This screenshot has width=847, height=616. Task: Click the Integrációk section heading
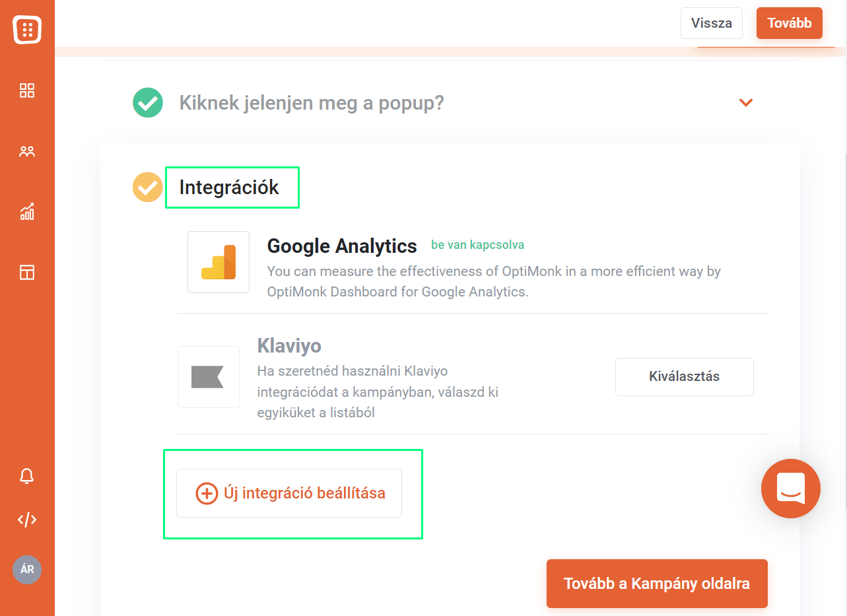pos(229,188)
